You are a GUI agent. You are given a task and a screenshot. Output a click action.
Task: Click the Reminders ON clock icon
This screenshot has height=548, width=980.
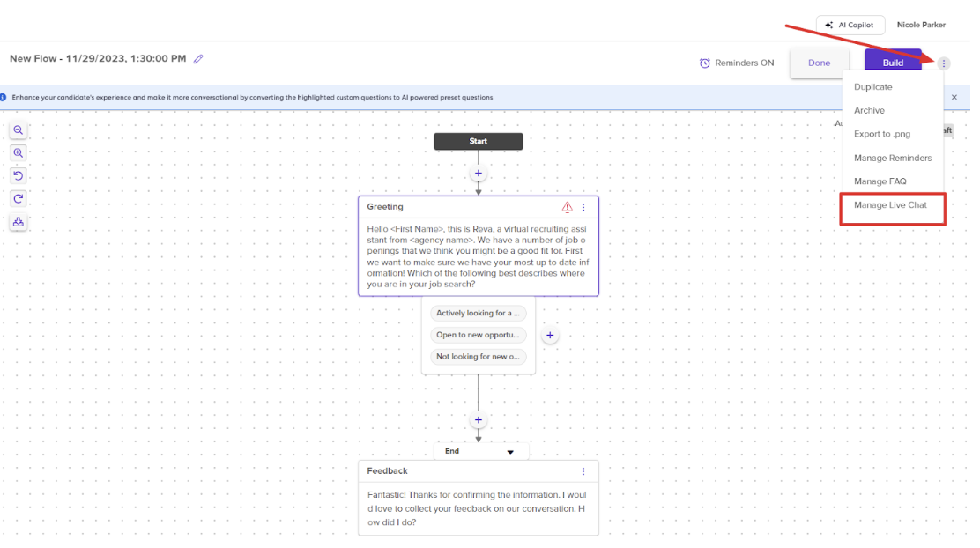tap(704, 63)
